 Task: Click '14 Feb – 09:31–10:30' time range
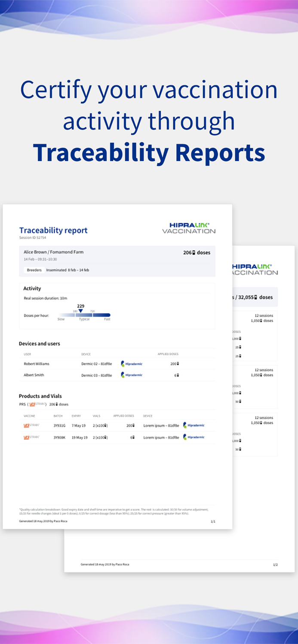[x=40, y=259]
